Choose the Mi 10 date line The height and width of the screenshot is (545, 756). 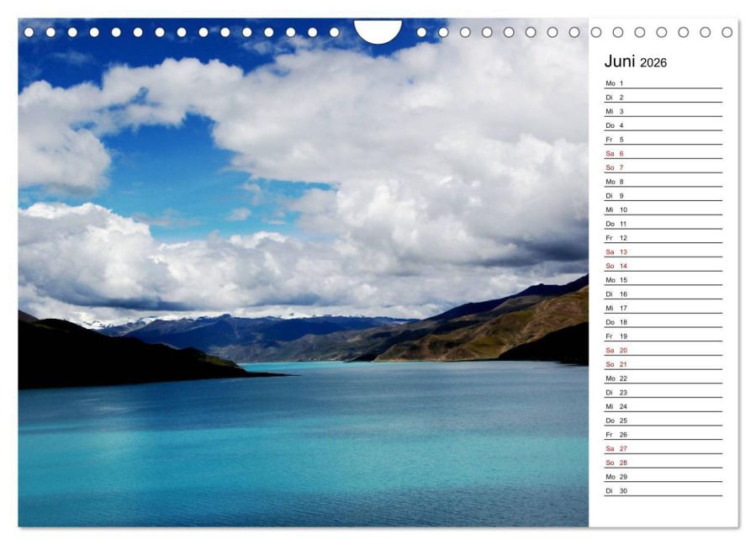tap(663, 209)
